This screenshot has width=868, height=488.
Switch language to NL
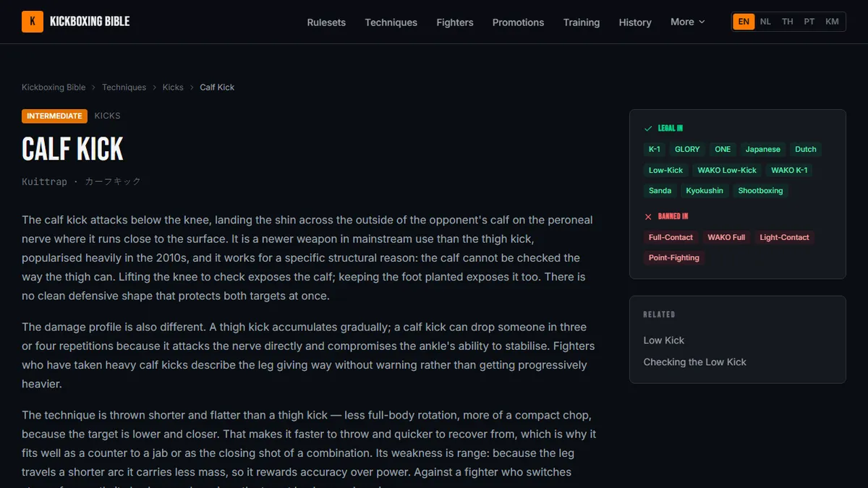coord(765,22)
